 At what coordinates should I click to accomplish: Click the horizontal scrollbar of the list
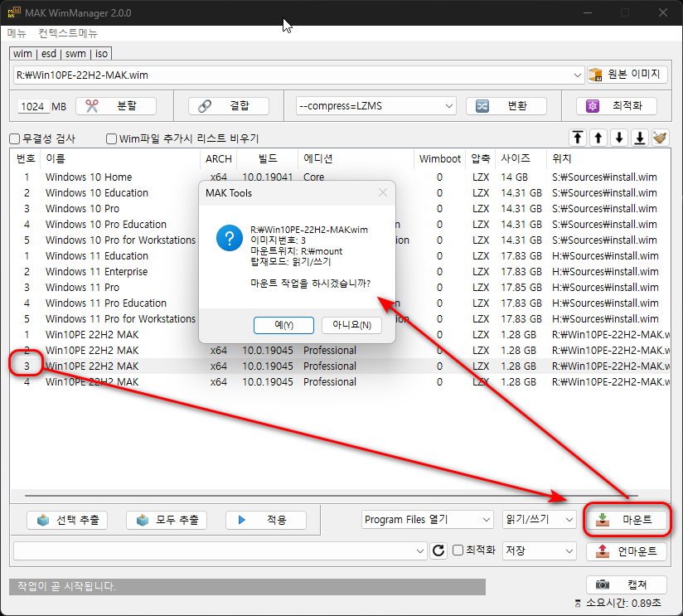point(331,495)
